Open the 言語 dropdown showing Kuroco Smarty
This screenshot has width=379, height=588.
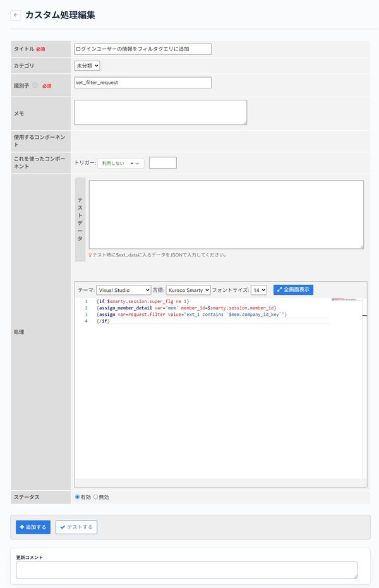[x=188, y=290]
